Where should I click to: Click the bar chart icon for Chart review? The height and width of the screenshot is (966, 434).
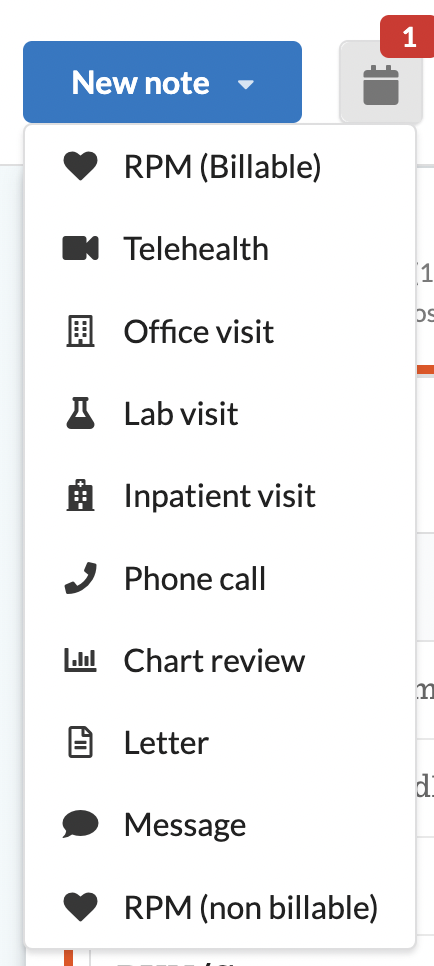(x=80, y=660)
